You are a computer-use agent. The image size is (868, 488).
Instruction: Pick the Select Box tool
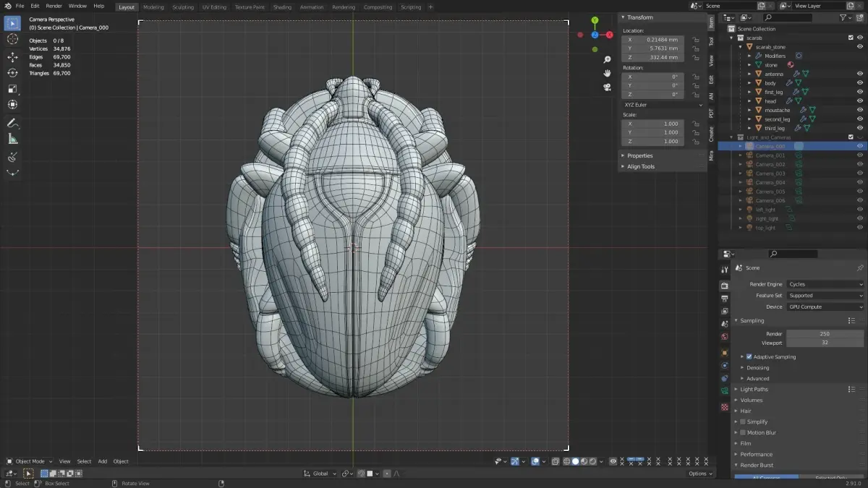(x=12, y=23)
